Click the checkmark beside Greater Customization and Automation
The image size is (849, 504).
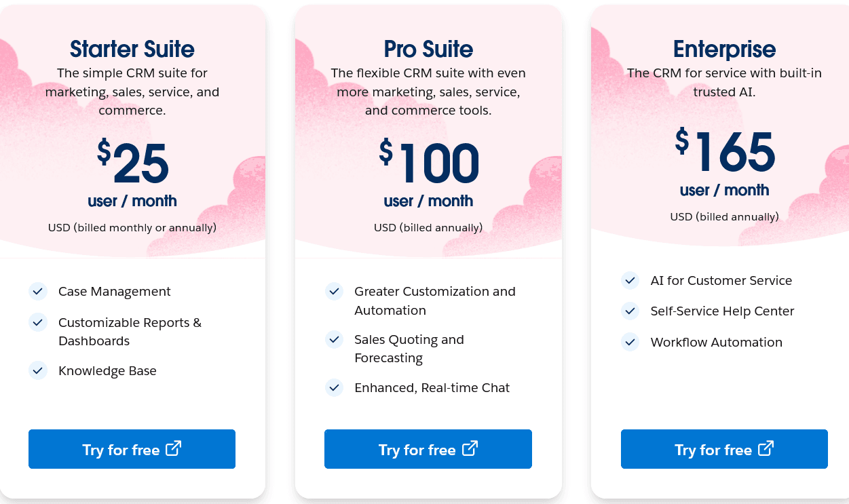click(x=333, y=292)
